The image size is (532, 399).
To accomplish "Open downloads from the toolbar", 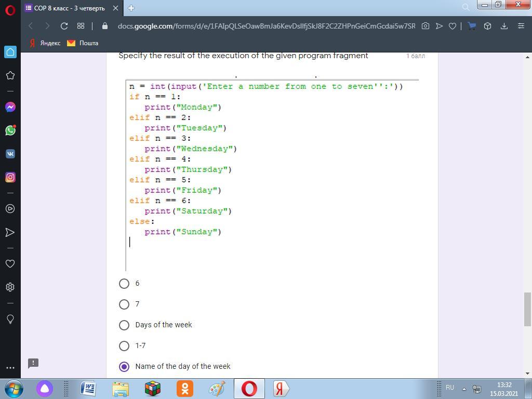I will [504, 26].
